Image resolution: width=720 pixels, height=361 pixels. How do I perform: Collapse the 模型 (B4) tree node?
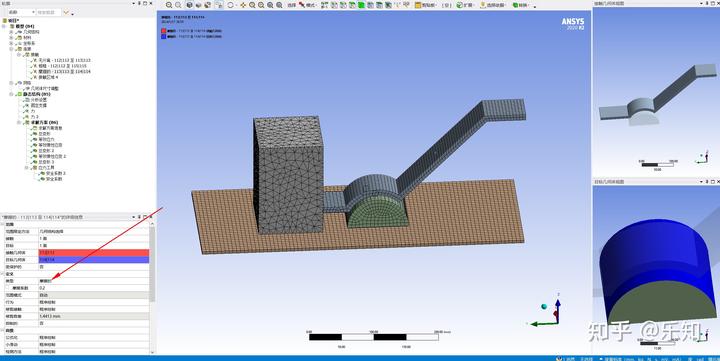point(5,26)
